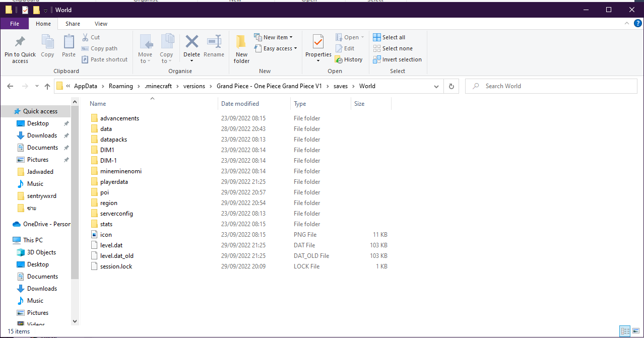Click the Rename icon
The image size is (644, 338).
point(214,41)
